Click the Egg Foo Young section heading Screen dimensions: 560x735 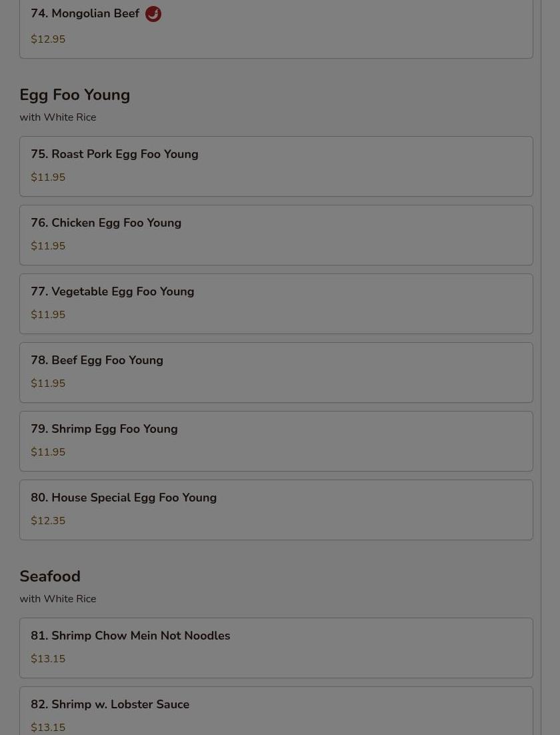coord(75,95)
